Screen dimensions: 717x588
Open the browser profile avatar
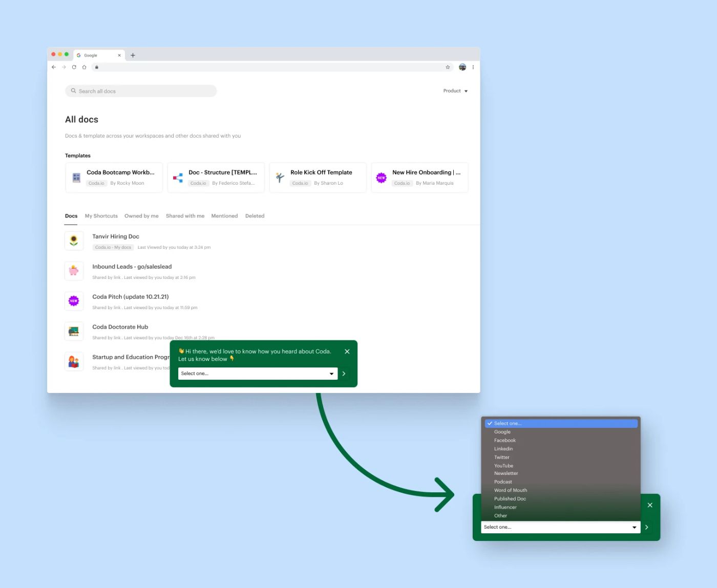tap(462, 67)
